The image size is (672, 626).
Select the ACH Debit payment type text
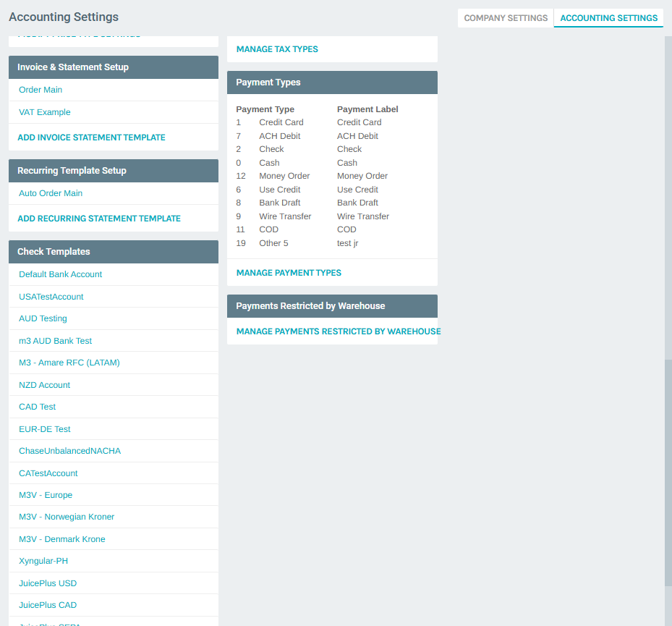[279, 136]
